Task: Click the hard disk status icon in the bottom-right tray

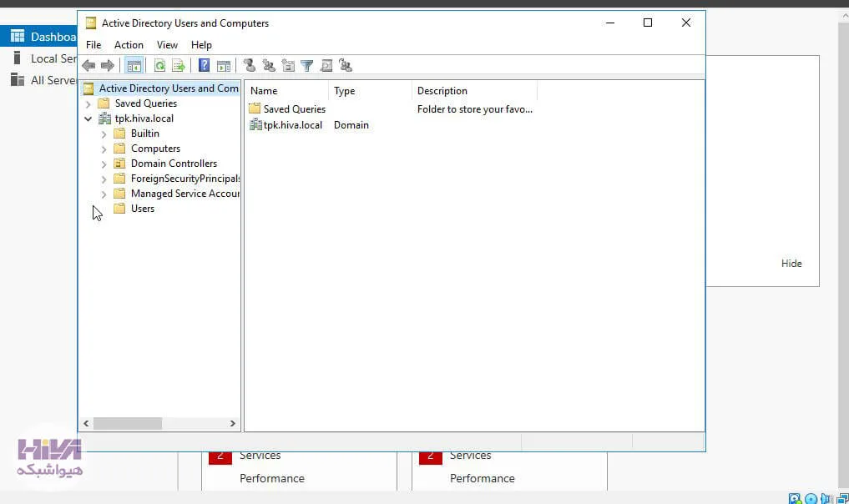Action: [794, 499]
